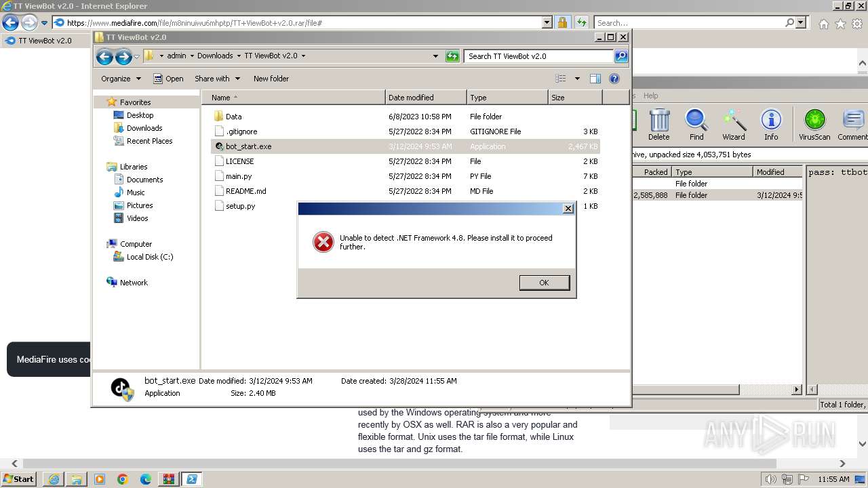Click the Explorer Back arrow button
The image size is (868, 488).
tap(104, 56)
